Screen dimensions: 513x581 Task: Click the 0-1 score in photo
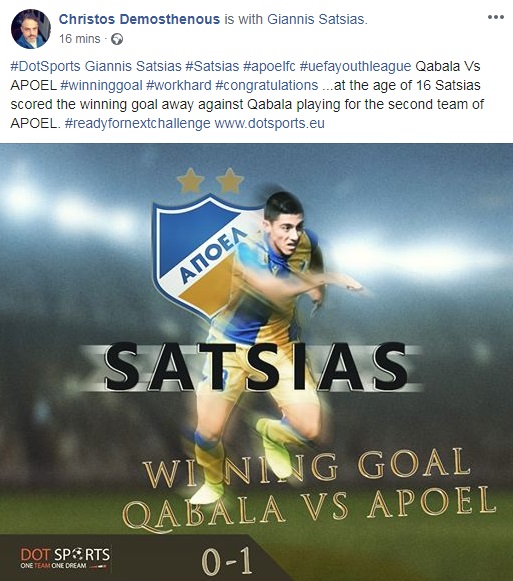[x=226, y=561]
